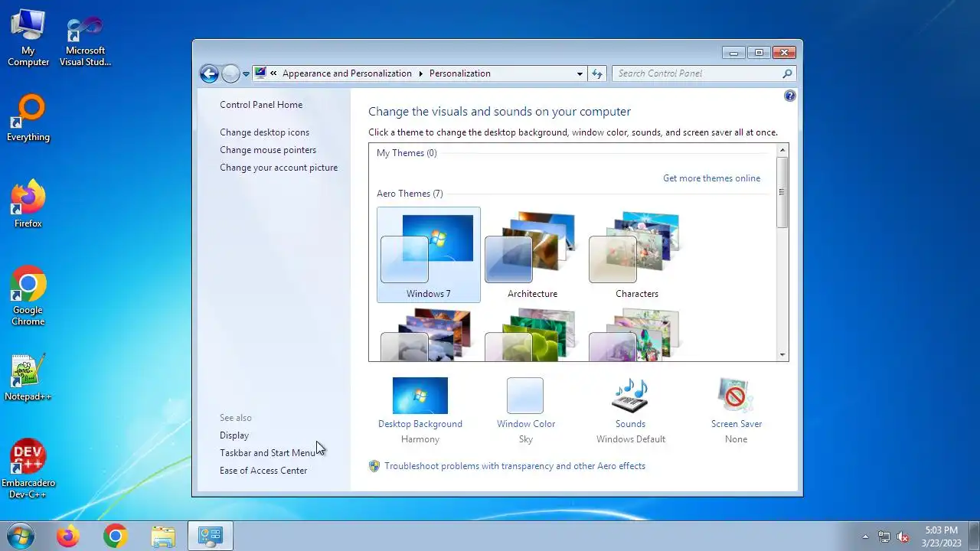Click the Personalization breadcrumb
980x551 pixels.
click(460, 73)
